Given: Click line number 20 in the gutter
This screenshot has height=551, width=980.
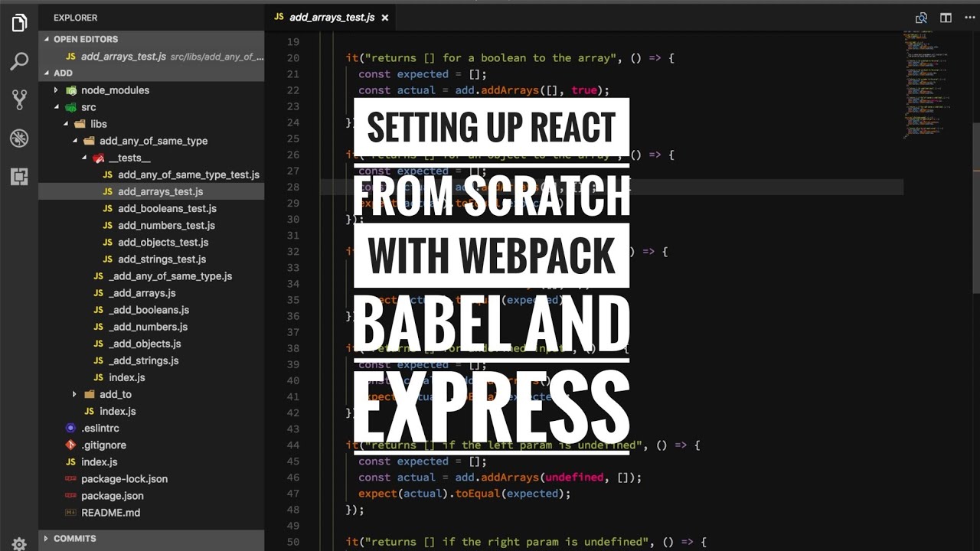Looking at the screenshot, I should [292, 57].
